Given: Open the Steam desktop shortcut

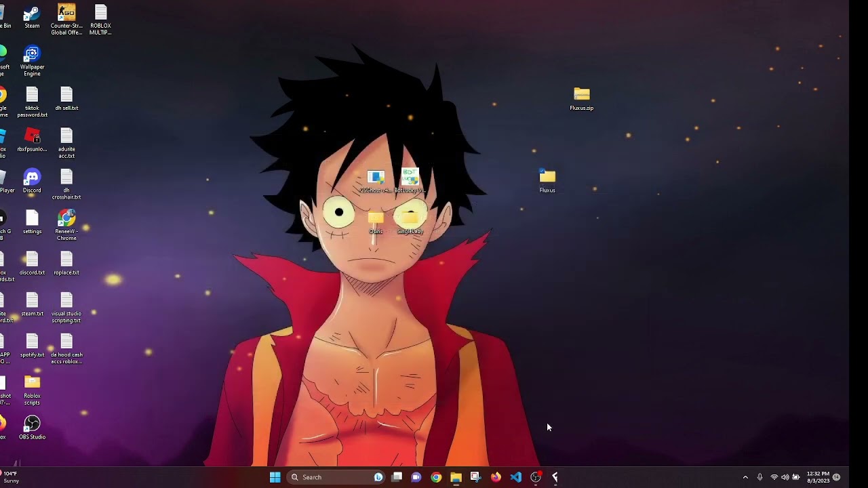Looking at the screenshot, I should tap(32, 18).
